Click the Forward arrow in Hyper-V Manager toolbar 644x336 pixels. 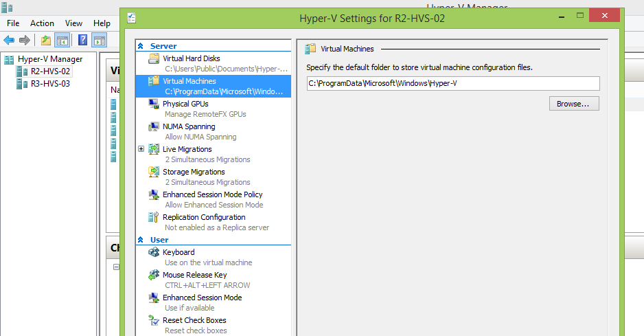[x=25, y=40]
